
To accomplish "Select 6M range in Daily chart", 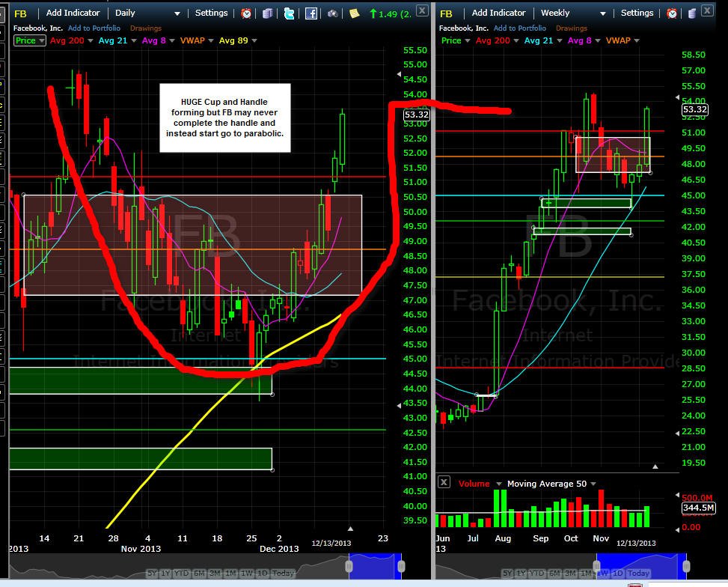I will click(199, 573).
